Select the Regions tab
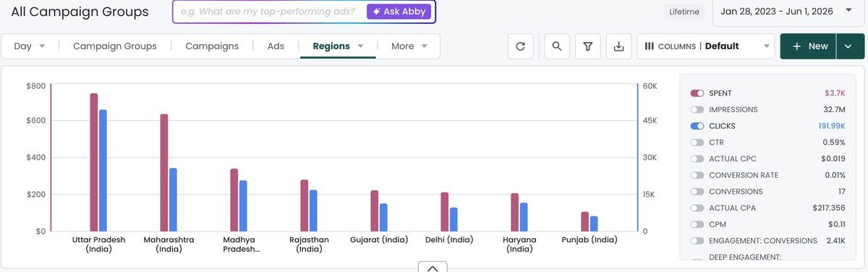The width and height of the screenshot is (868, 272). 331,46
